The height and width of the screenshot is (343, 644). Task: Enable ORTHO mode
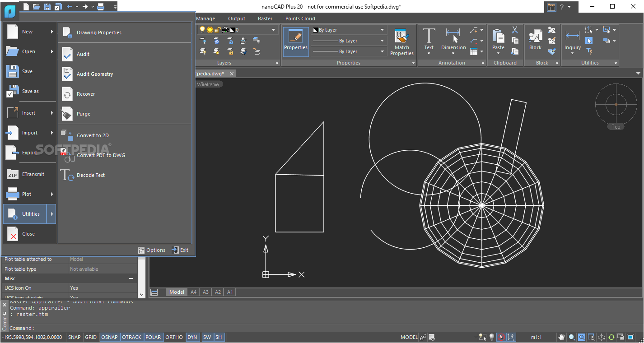tap(174, 337)
